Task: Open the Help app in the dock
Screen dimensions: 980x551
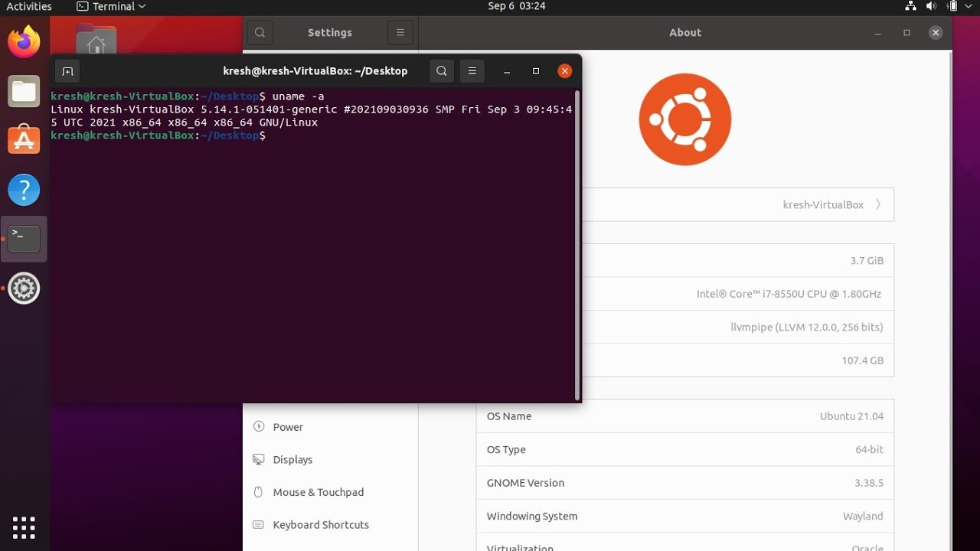Action: coord(24,190)
